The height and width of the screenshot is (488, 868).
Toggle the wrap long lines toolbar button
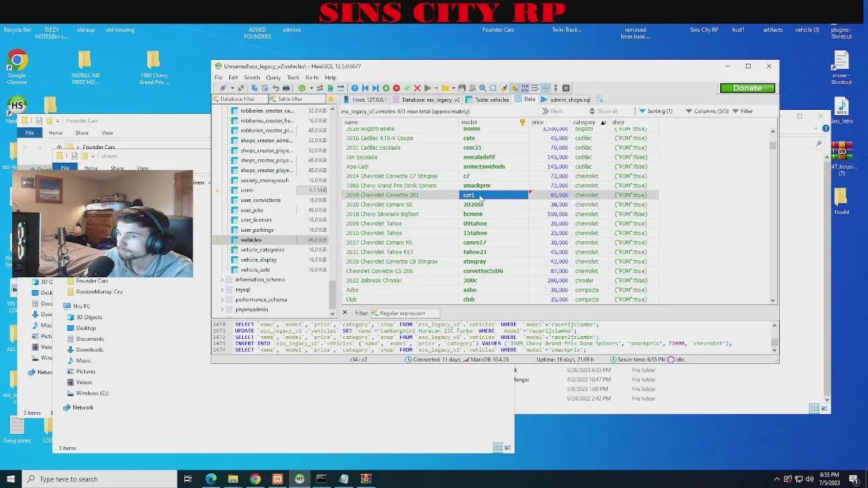(535, 88)
